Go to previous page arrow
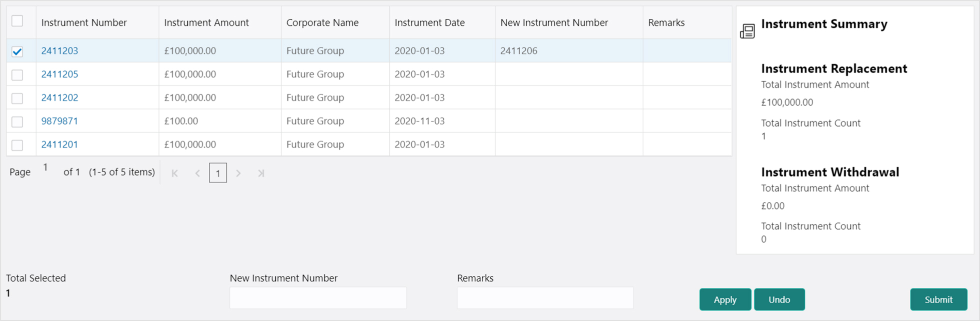980x321 pixels. pyautogui.click(x=197, y=173)
